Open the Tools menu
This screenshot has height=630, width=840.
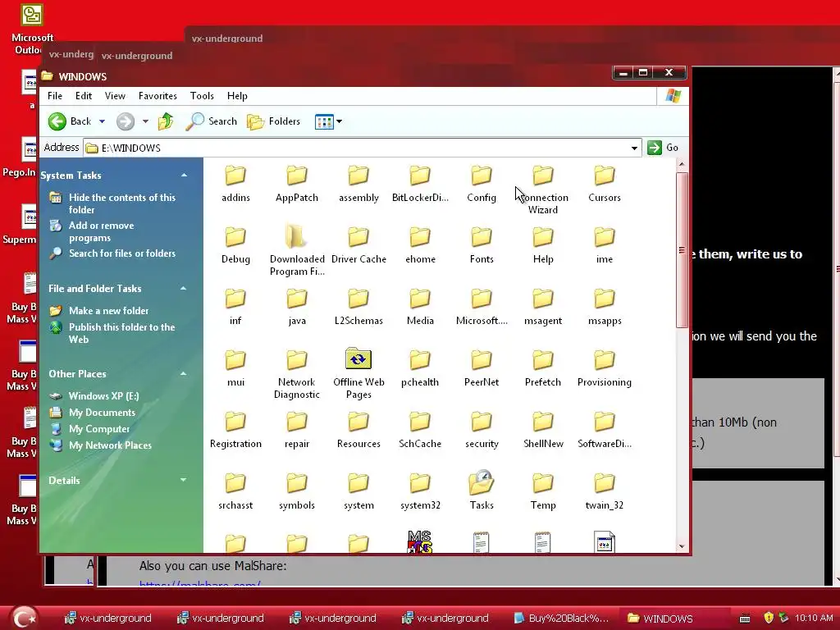pos(202,96)
